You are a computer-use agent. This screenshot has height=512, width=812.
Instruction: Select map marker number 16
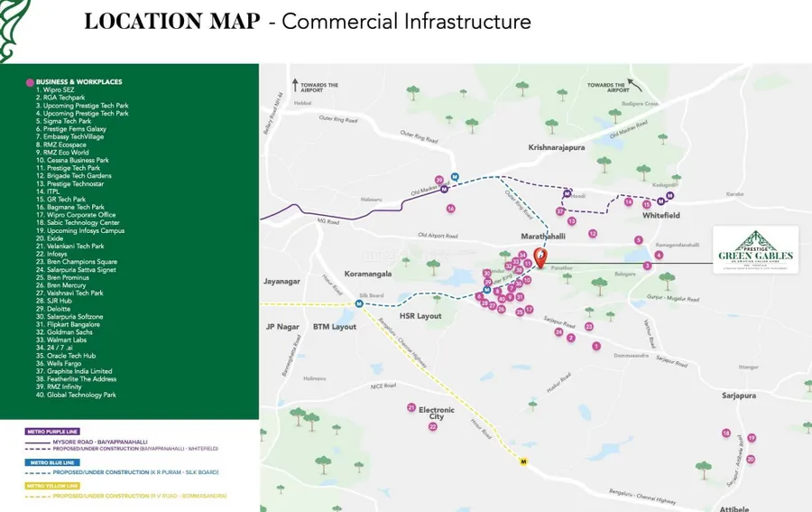click(450, 209)
